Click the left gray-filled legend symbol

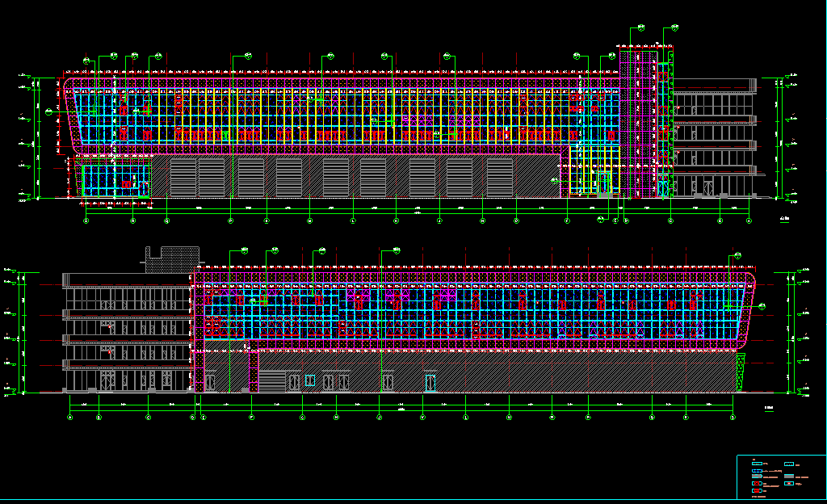pos(757,476)
